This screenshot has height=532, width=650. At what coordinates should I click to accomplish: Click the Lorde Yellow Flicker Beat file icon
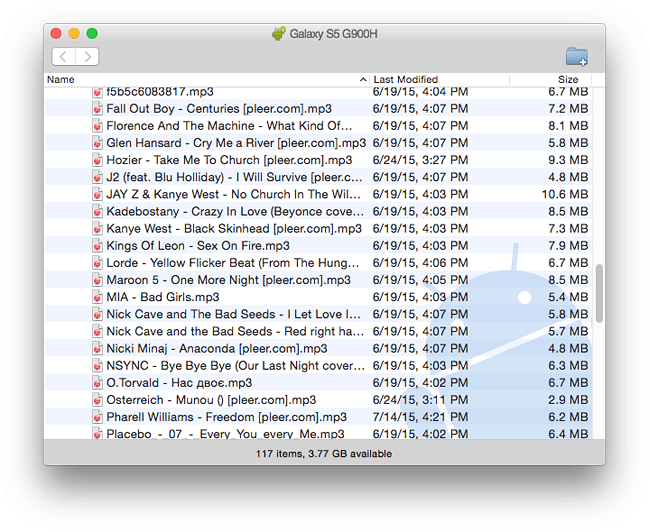pos(97,263)
